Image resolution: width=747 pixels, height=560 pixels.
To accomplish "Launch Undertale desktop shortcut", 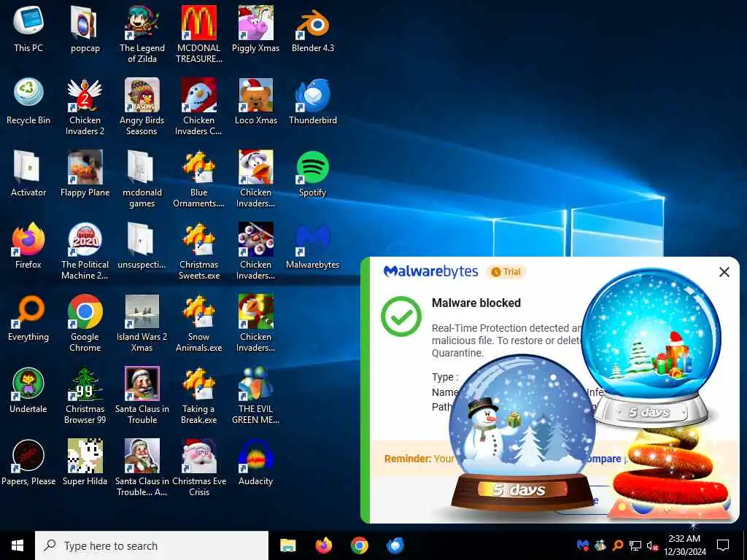I will 28,390.
